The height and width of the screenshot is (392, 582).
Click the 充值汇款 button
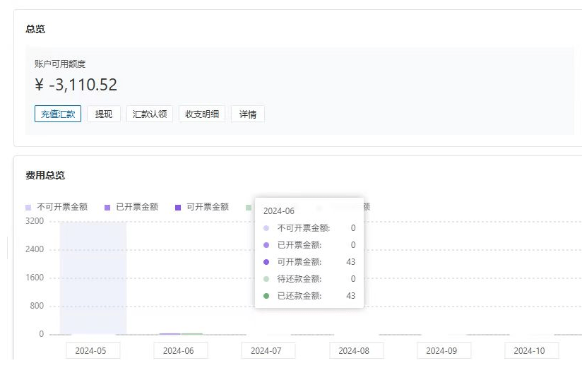[x=58, y=114]
